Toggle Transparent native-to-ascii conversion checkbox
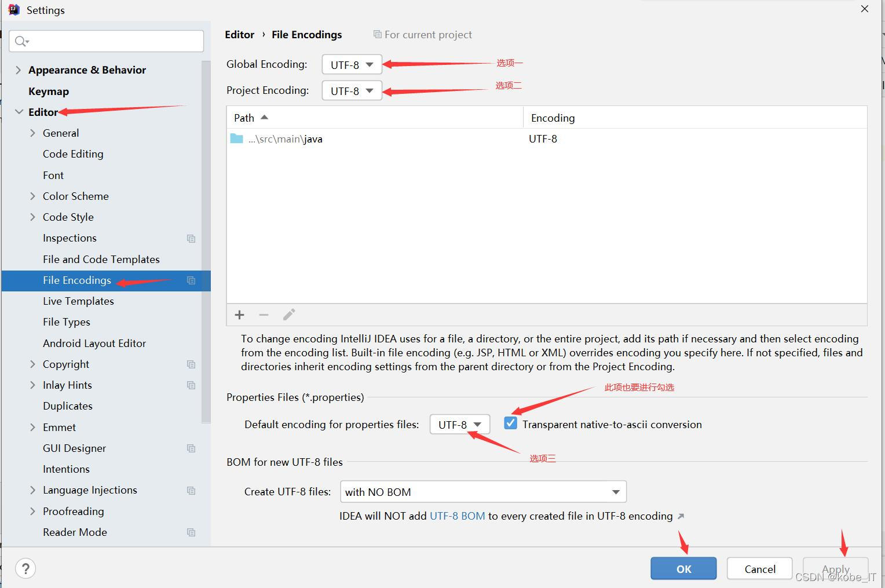This screenshot has width=885, height=588. 510,423
